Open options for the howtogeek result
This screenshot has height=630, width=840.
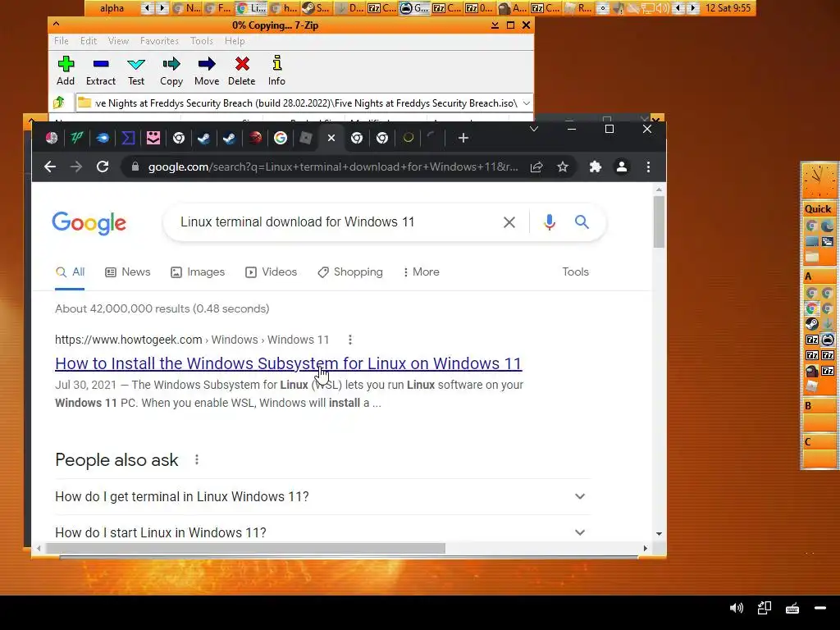tap(349, 340)
